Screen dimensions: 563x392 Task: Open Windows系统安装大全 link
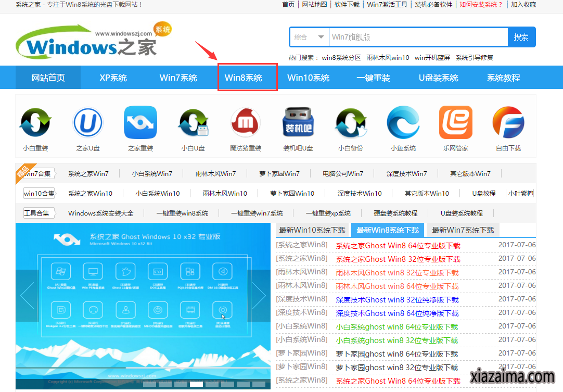pos(100,213)
